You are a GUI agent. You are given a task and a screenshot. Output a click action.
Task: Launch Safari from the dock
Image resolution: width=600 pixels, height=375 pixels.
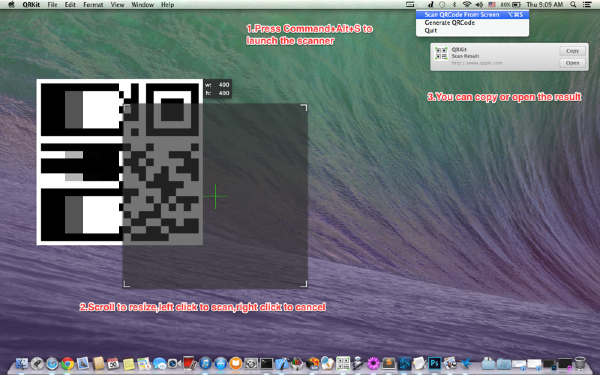point(52,363)
